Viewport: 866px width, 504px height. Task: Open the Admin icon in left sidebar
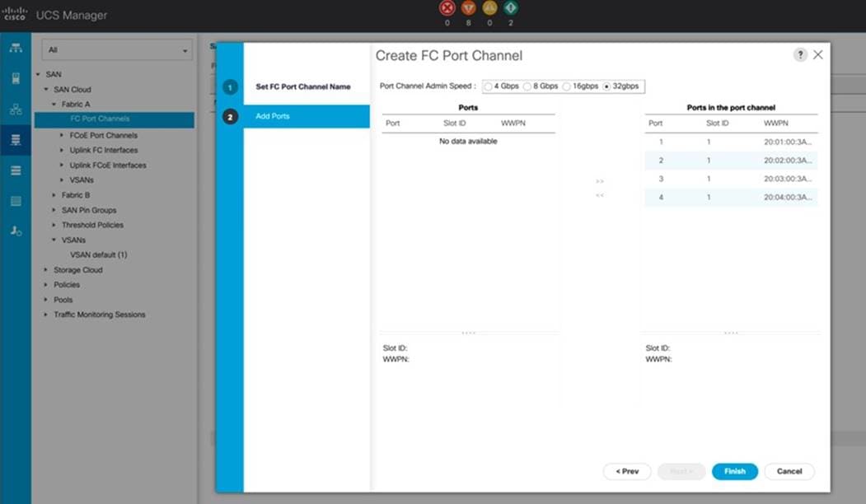(x=16, y=231)
